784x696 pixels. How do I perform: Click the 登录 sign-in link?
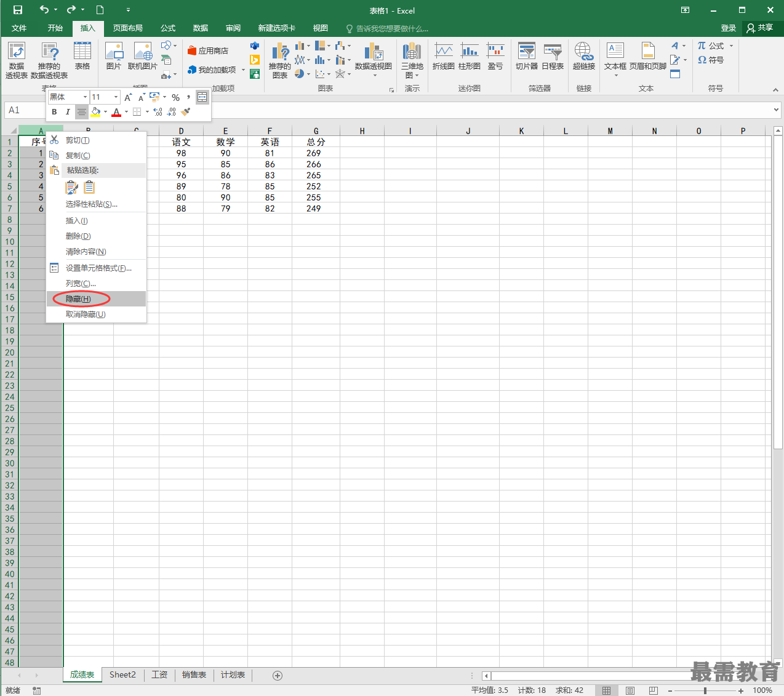coord(729,28)
